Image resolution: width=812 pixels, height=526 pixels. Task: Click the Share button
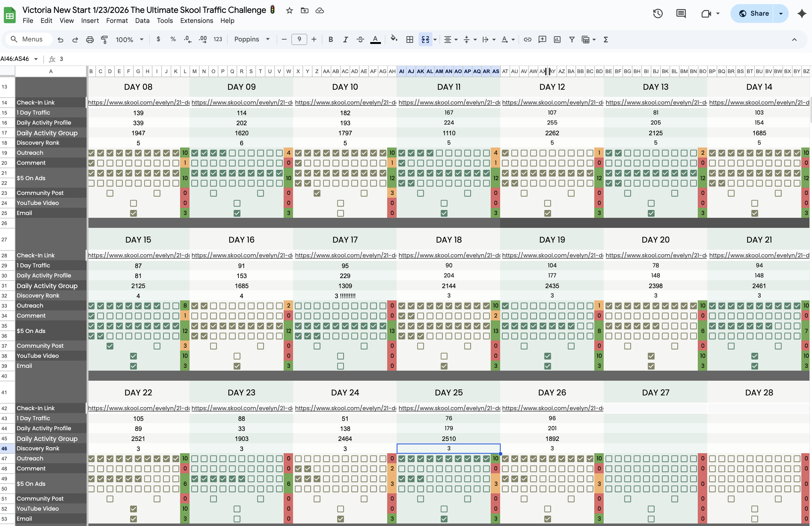click(x=753, y=14)
